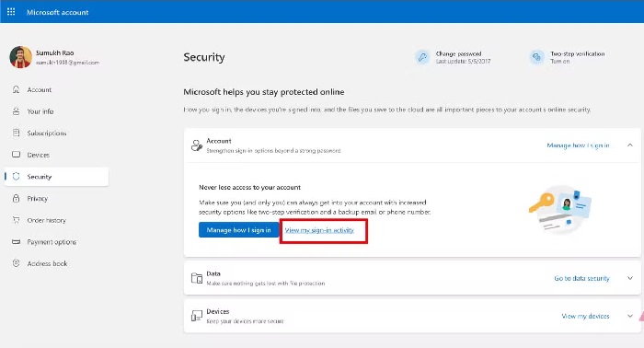Click the Privacy lock icon

pos(16,198)
